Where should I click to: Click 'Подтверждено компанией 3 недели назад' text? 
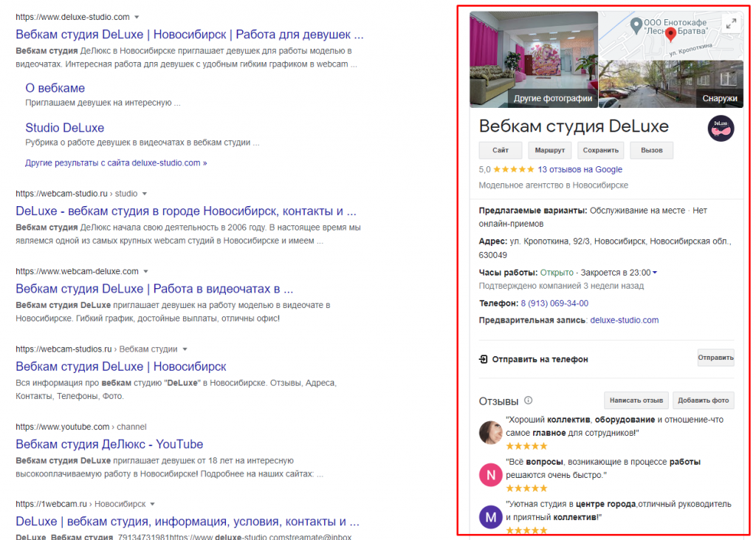pyautogui.click(x=561, y=286)
